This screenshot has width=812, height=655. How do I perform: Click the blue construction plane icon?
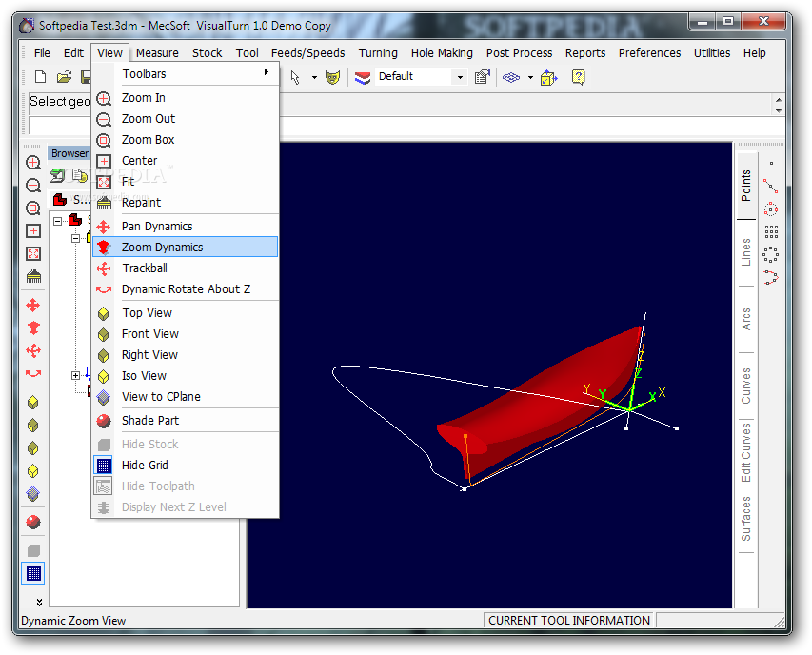[x=511, y=78]
